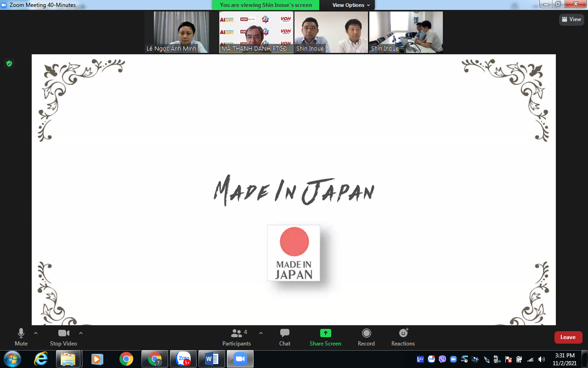The width and height of the screenshot is (588, 368).
Task: Expand video options arrow next to Stop Video
Action: tap(81, 333)
